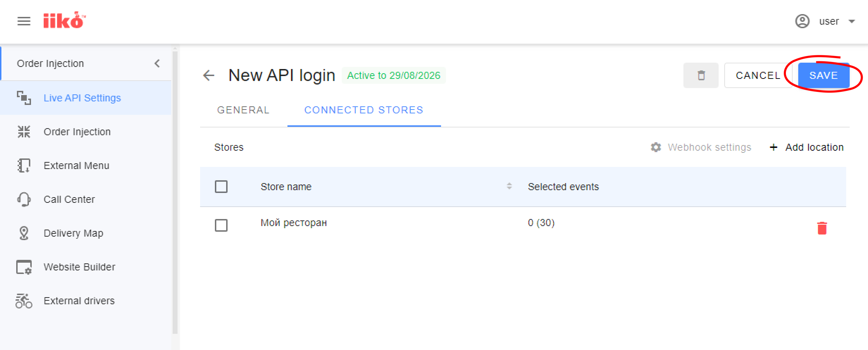
Task: Switch to the General tab
Action: (243, 110)
